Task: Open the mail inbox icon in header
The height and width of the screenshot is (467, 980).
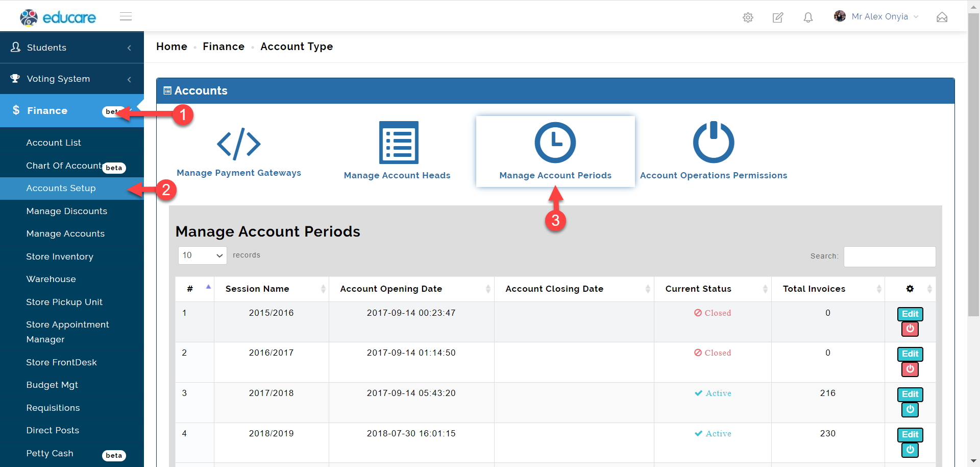Action: tap(942, 17)
